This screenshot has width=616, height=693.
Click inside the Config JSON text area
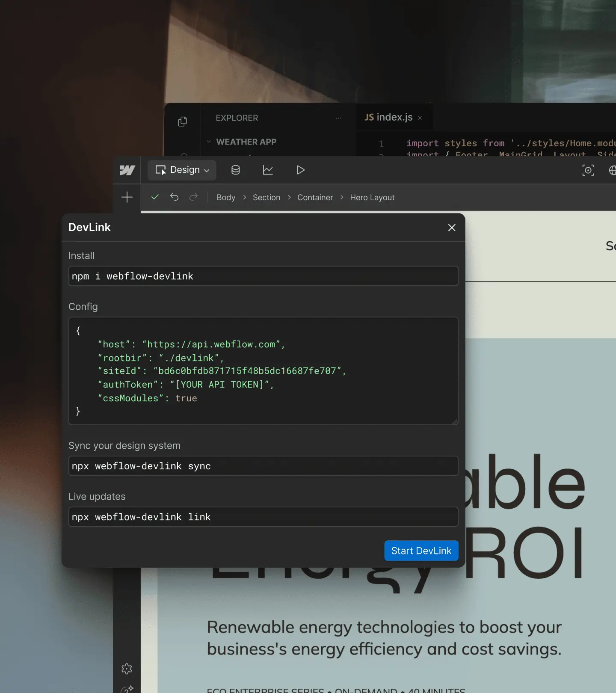263,371
